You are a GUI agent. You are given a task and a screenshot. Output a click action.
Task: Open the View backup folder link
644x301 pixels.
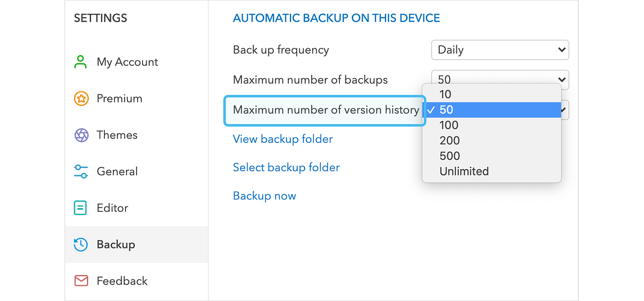coord(282,139)
